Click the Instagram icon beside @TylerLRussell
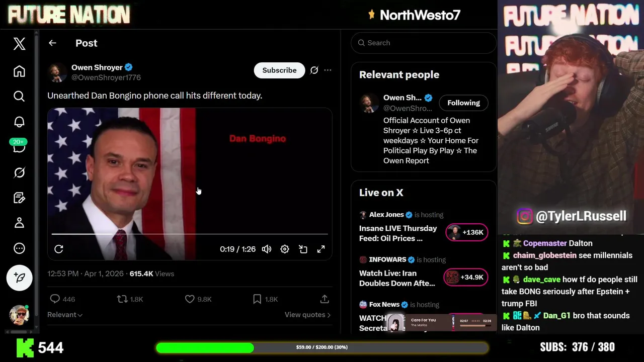Screen dimensions: 644x362 [524, 216]
